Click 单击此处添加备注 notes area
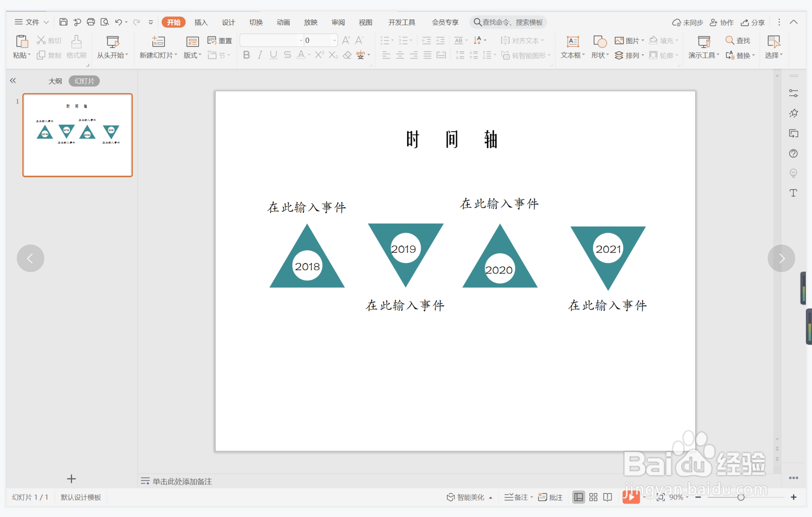 182,481
